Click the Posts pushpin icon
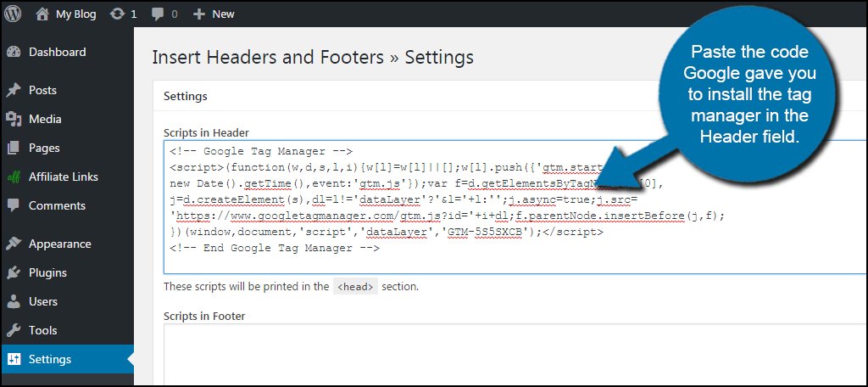This screenshot has width=868, height=387. [x=14, y=90]
